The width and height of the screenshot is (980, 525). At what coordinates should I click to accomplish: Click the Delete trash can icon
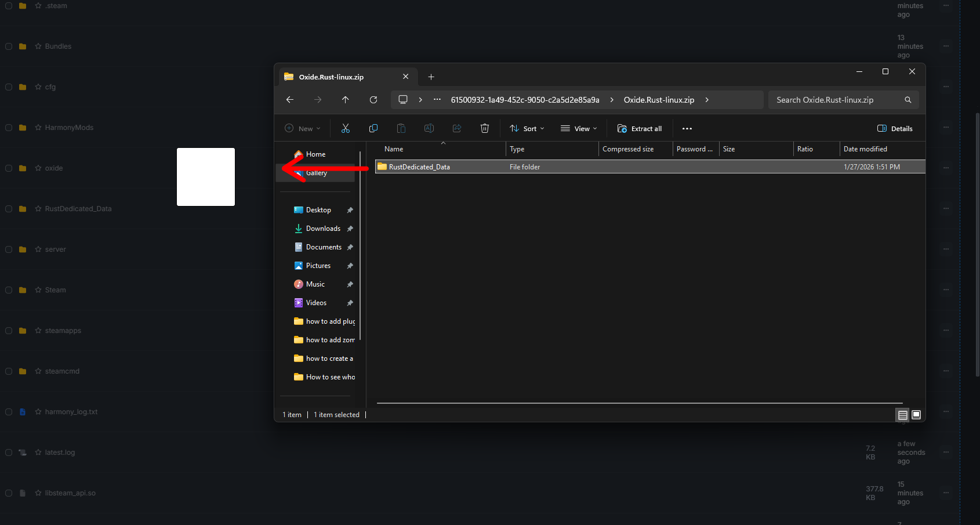tap(485, 129)
